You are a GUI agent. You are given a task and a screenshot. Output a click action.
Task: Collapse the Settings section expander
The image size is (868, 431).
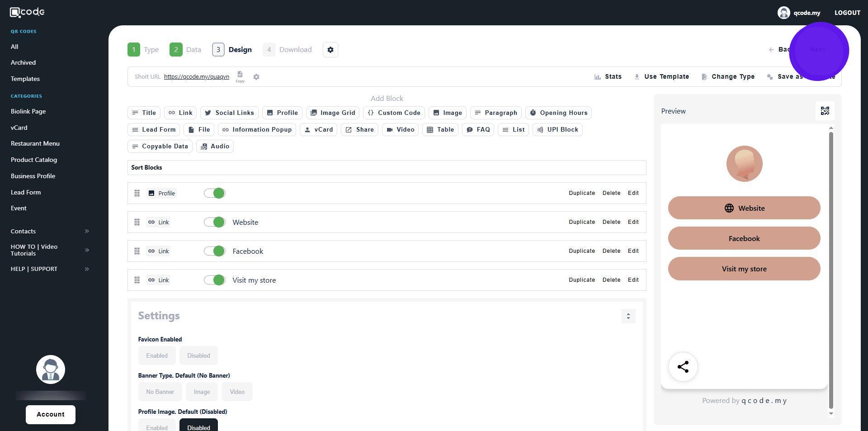(x=628, y=316)
